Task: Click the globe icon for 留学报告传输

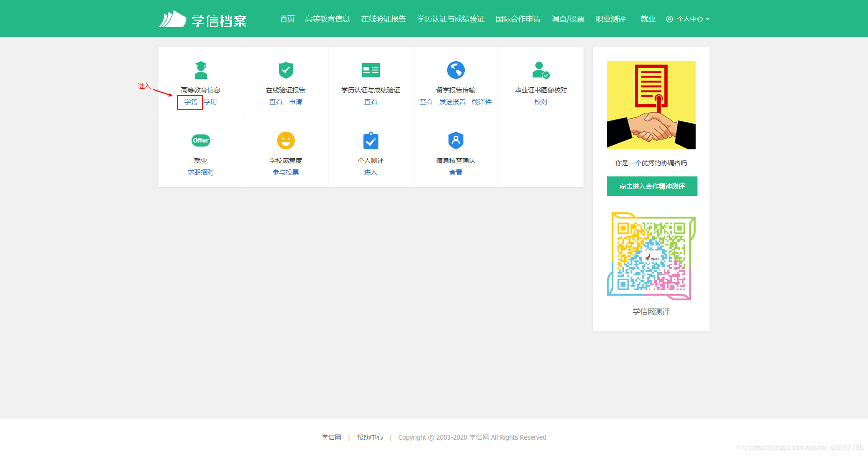Action: coord(455,70)
